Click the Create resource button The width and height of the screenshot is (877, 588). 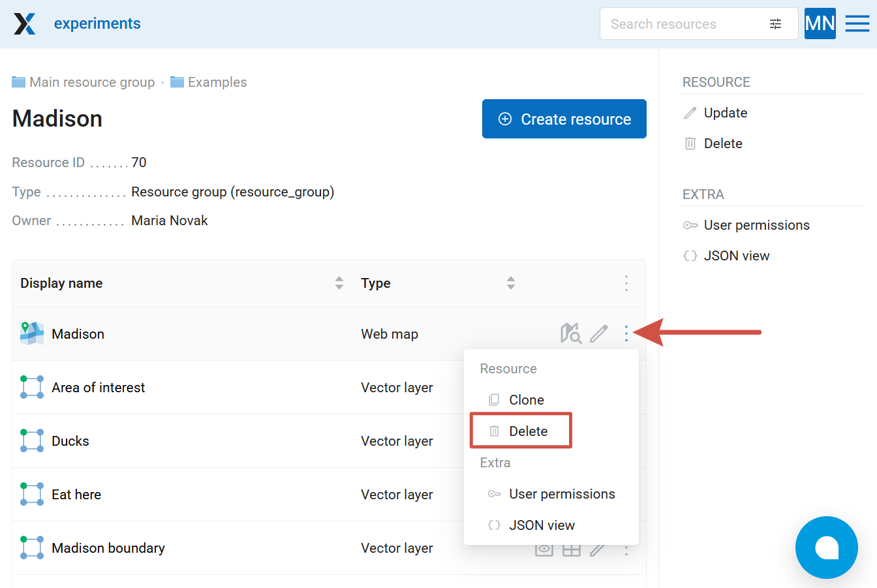pyautogui.click(x=564, y=119)
